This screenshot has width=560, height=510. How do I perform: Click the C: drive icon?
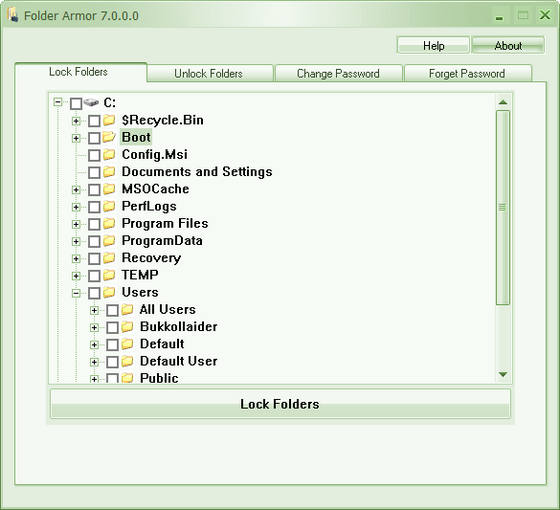point(91,103)
